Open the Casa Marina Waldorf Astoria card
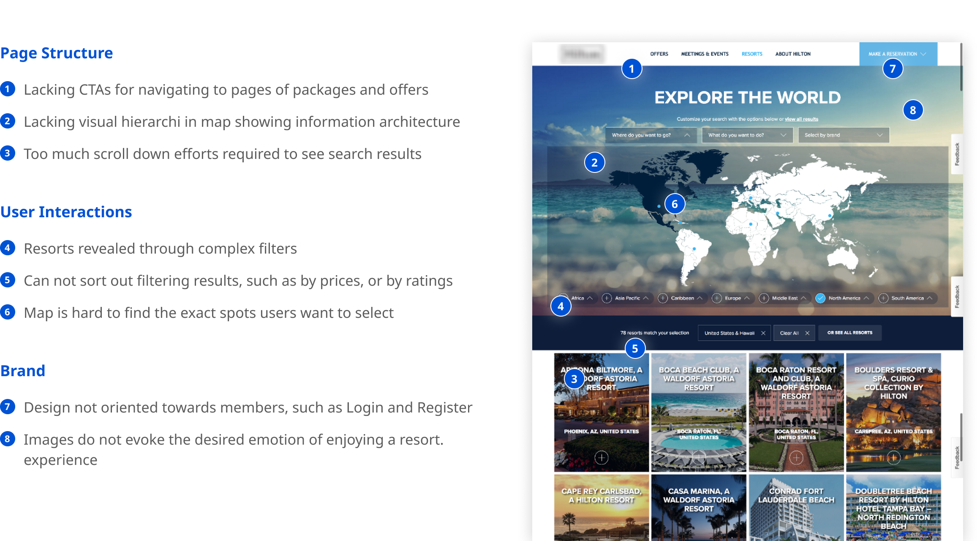The image size is (980, 541). (x=699, y=507)
